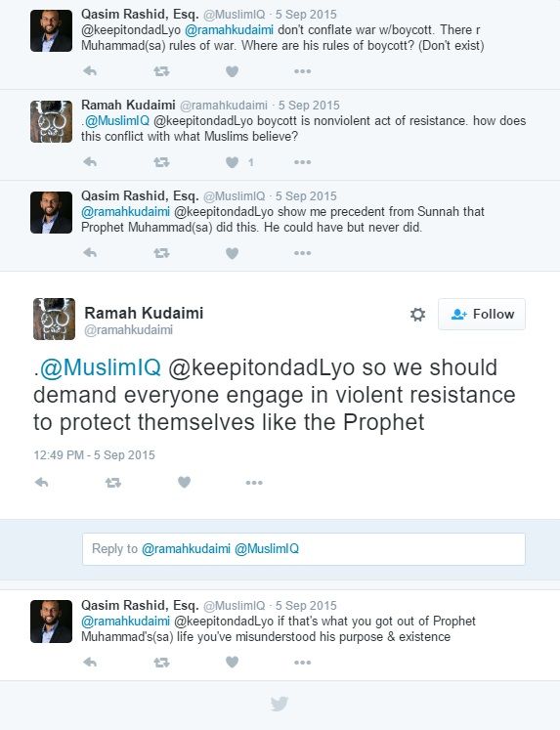Open more options on the main tweet
Image resolution: width=560 pixels, height=730 pixels.
[x=254, y=483]
